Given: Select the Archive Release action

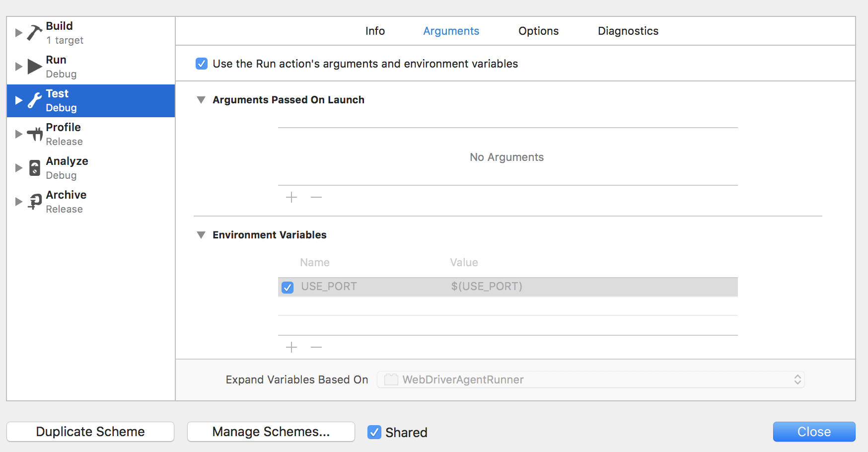Looking at the screenshot, I should (x=91, y=202).
